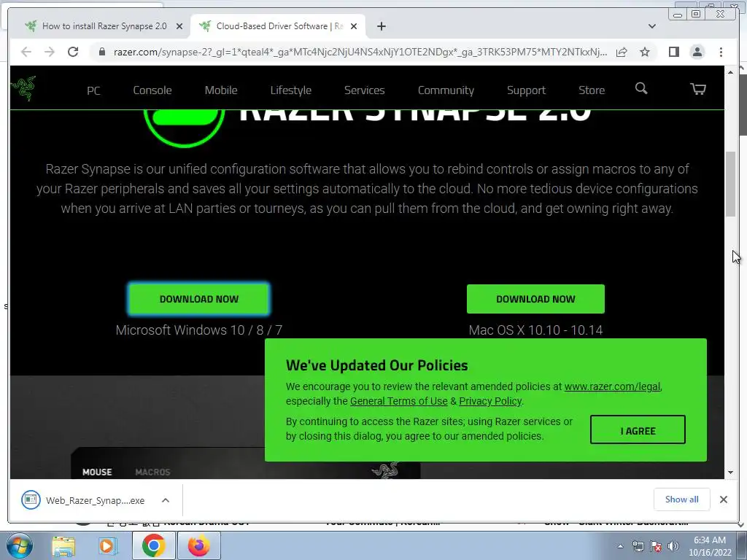Close the downloads bar

point(723,499)
